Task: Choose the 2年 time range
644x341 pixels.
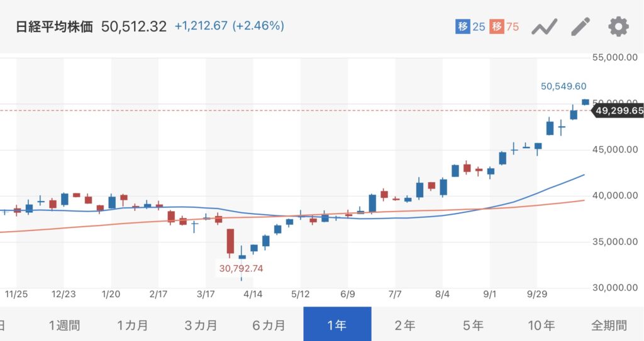Action: click(x=405, y=325)
